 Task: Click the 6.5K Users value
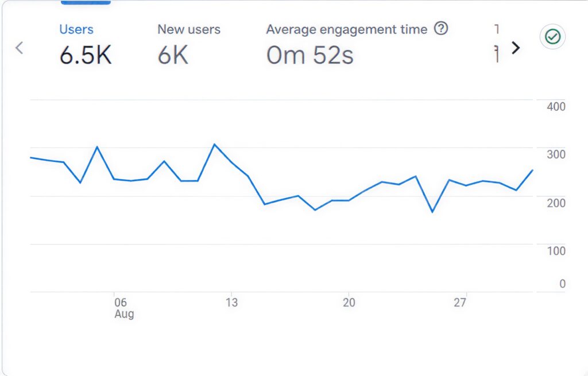coord(85,55)
